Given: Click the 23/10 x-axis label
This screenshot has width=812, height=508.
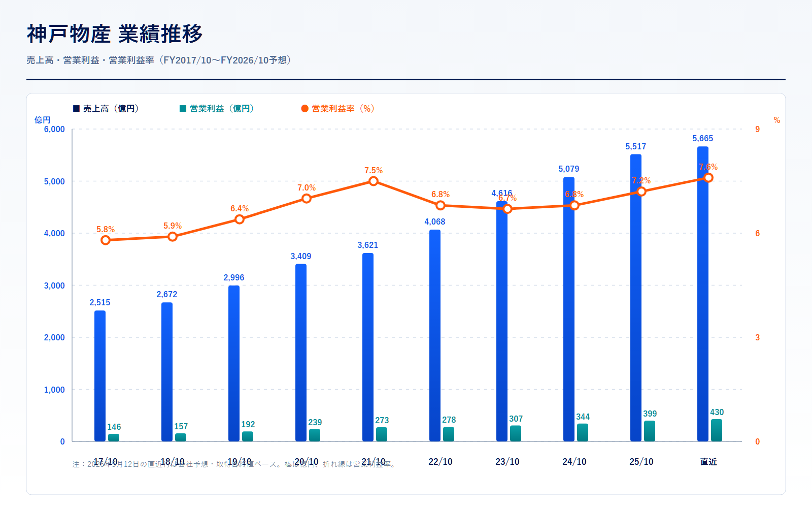Looking at the screenshot, I should [x=507, y=462].
